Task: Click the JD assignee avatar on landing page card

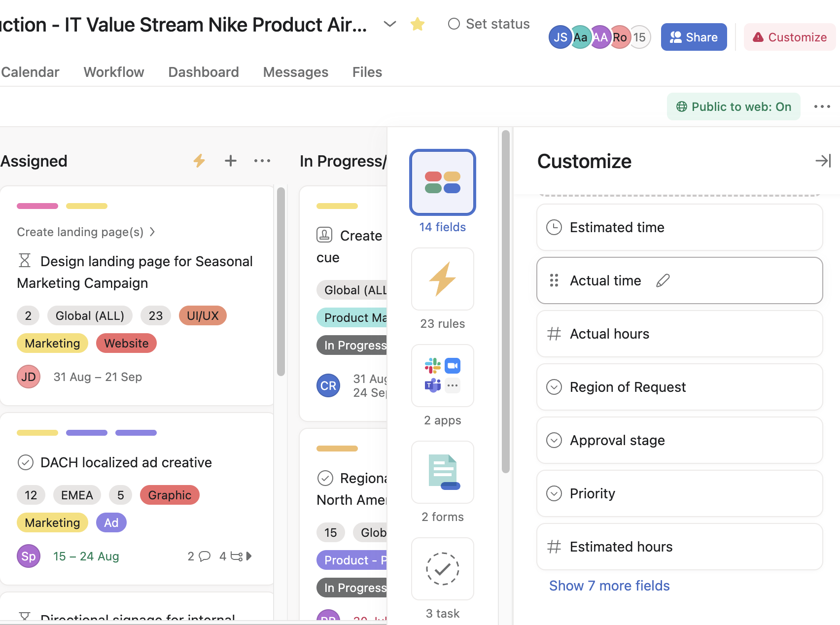Action: pyautogui.click(x=29, y=377)
